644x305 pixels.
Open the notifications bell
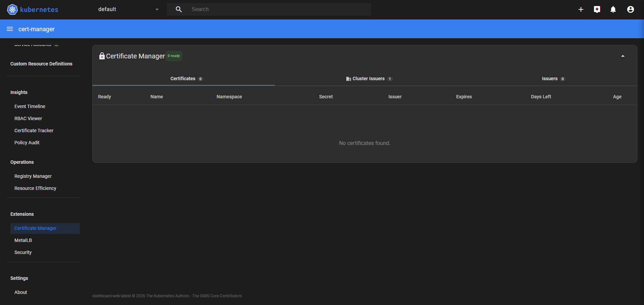[613, 9]
